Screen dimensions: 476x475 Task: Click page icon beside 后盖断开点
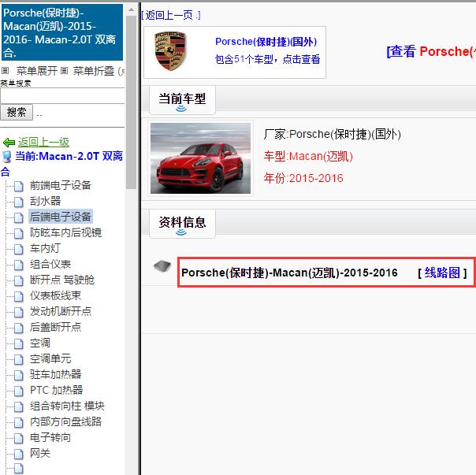[x=18, y=328]
